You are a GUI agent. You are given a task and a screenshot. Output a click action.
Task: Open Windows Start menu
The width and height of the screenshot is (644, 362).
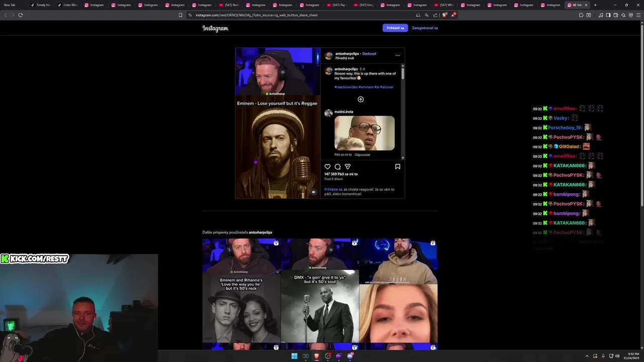pos(294,356)
